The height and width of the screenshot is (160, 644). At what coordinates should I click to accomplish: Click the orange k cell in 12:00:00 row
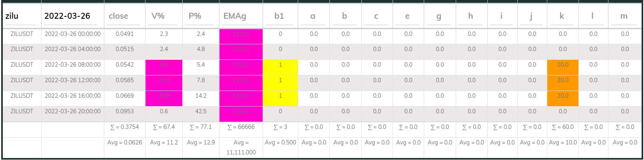point(562,81)
